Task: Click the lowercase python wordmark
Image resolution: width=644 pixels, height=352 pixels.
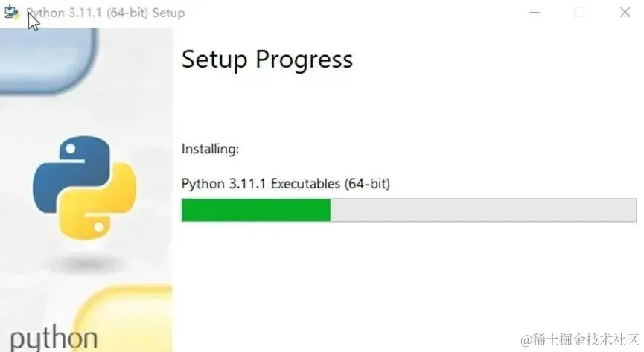Action: (54, 339)
